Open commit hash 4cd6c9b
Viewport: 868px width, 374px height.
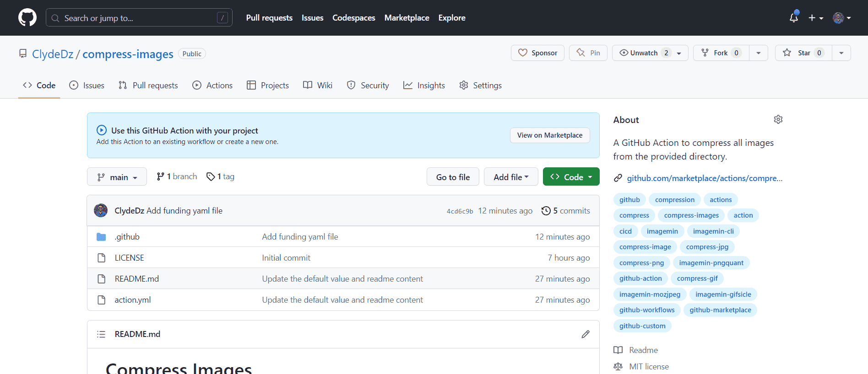(460, 211)
